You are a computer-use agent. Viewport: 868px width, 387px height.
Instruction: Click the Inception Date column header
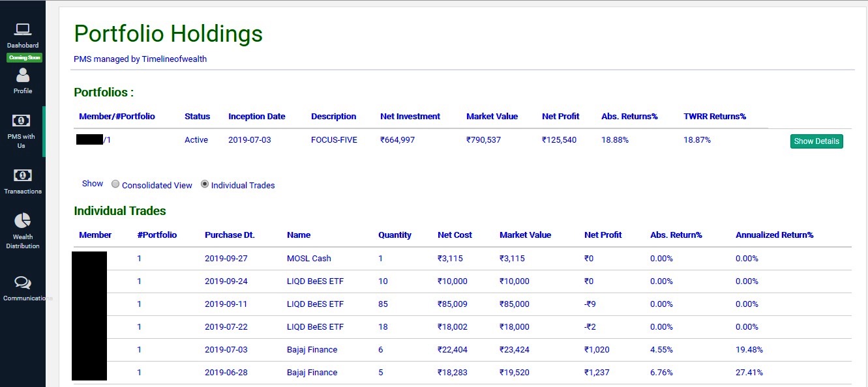coord(257,116)
